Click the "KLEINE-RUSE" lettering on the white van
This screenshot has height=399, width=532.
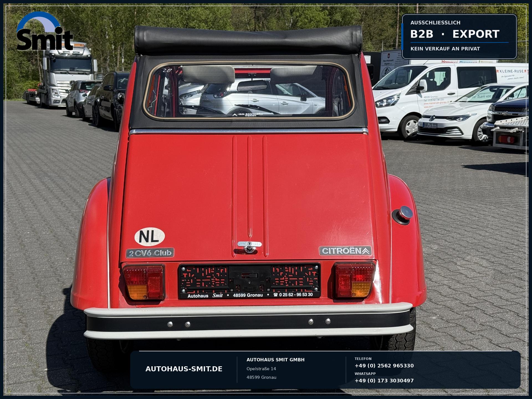coord(511,71)
